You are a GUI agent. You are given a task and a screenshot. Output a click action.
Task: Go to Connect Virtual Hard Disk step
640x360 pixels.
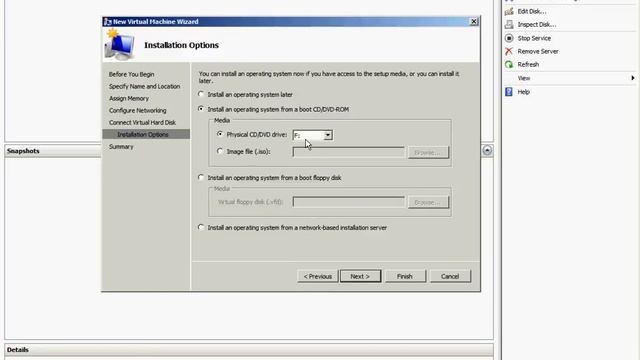142,122
